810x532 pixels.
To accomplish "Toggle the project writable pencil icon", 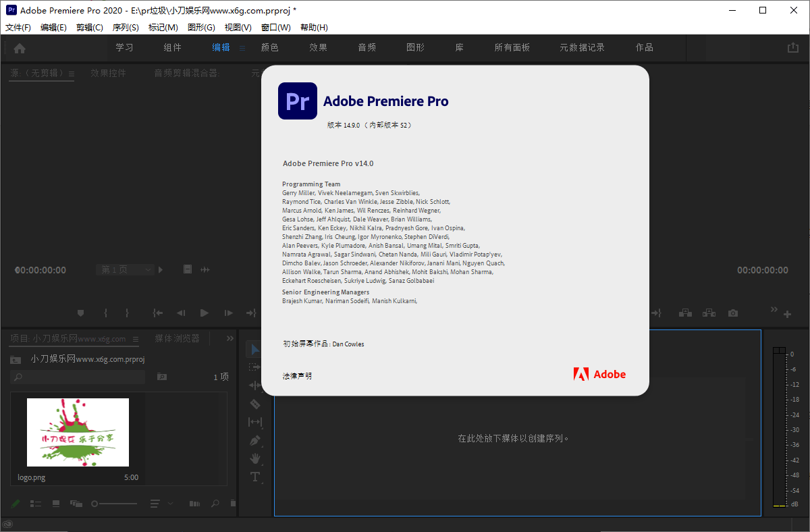I will [x=16, y=504].
